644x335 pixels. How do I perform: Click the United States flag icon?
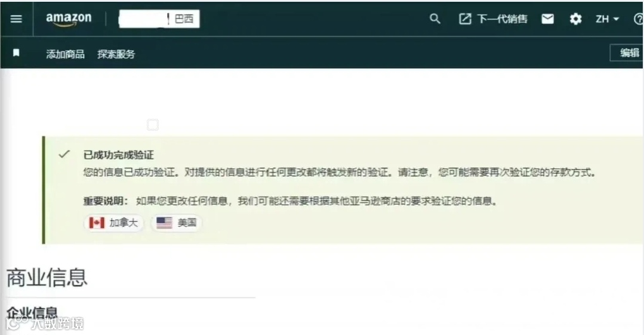pos(164,223)
